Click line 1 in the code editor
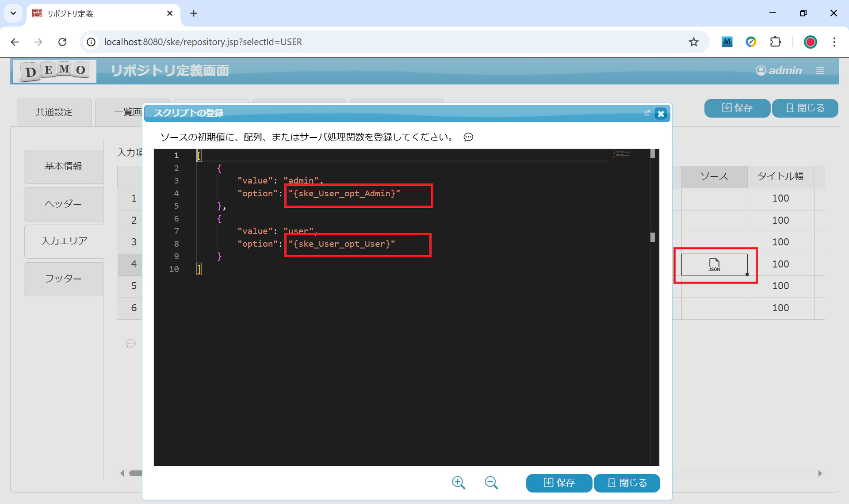 pyautogui.click(x=402, y=156)
